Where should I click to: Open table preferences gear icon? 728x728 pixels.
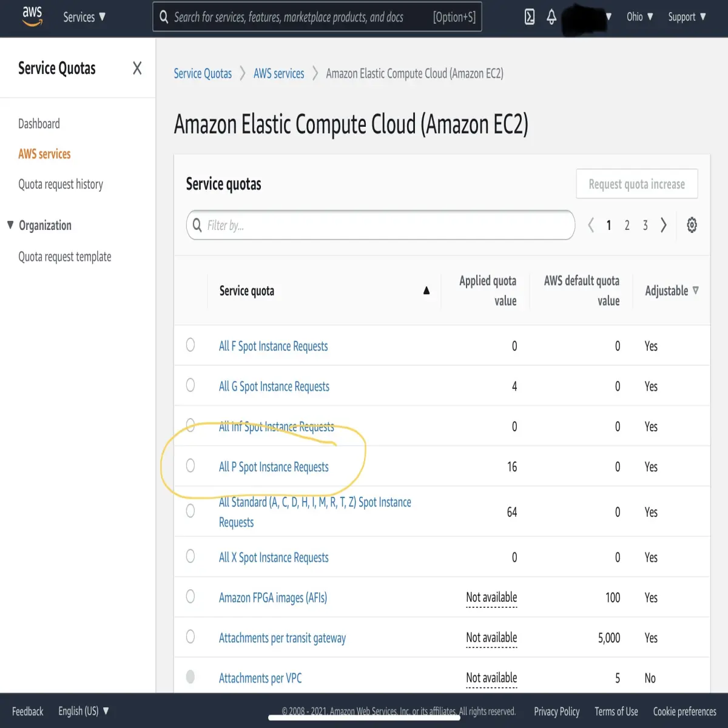692,225
